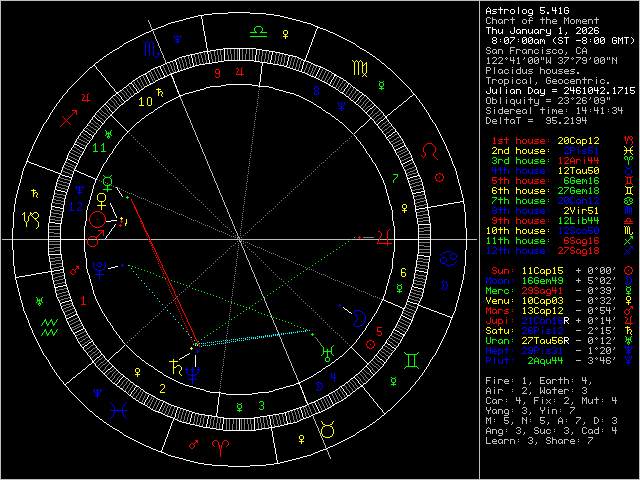Click the 'Learn: 3, Share: 7' line

point(539,441)
